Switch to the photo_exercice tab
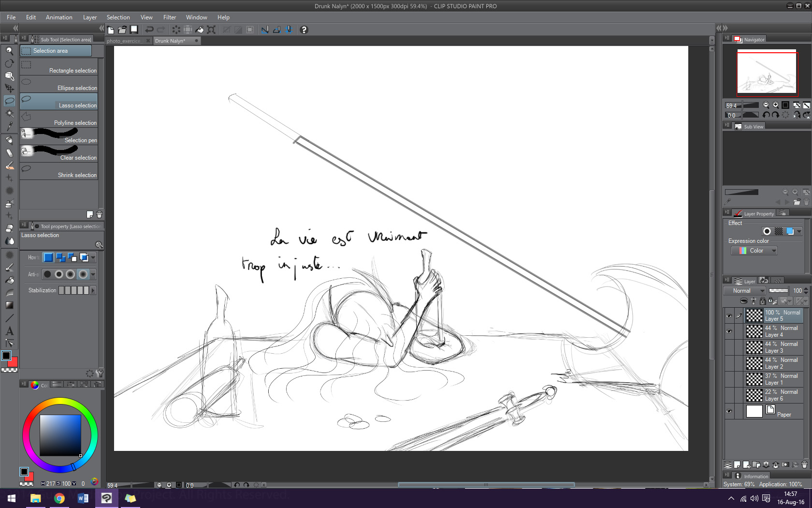This screenshot has width=812, height=508. (125, 41)
